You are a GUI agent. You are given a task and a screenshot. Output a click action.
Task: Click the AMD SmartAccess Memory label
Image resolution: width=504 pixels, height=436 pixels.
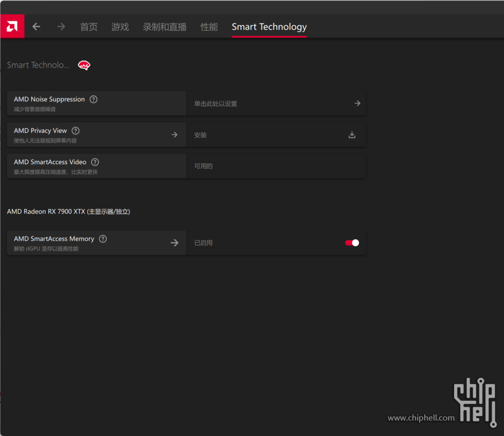[54, 239]
